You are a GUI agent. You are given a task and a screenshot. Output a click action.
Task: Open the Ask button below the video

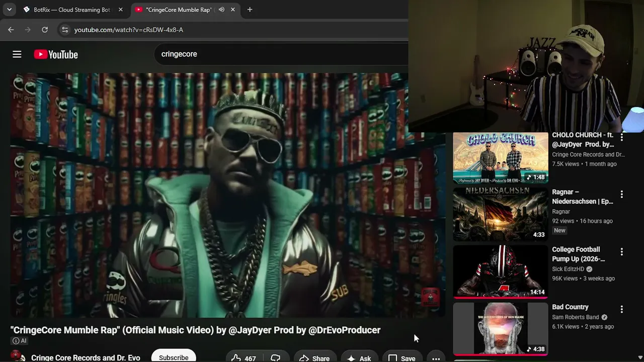[x=359, y=358]
